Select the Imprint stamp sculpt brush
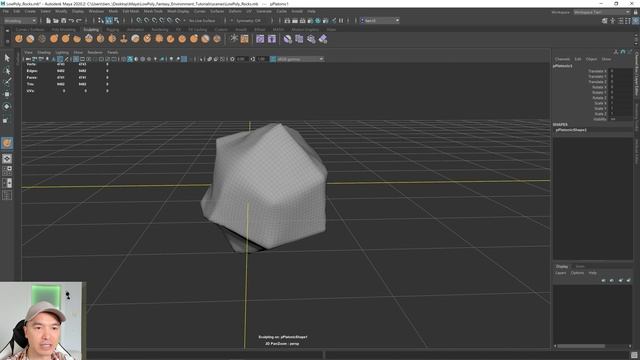 [124, 39]
